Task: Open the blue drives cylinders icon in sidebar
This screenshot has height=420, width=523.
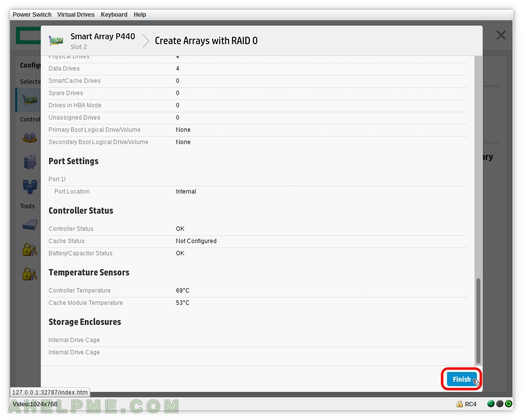Action: point(30,186)
